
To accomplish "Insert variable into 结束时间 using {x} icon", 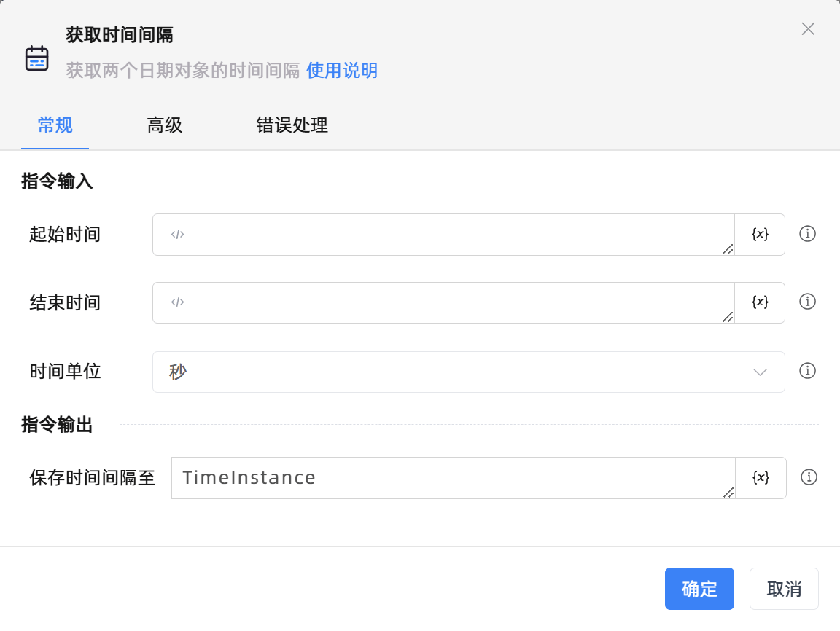I will (760, 302).
